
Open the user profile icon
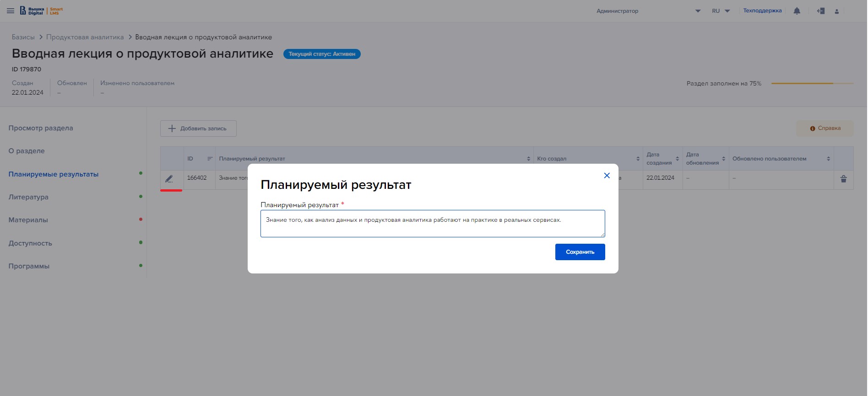837,11
